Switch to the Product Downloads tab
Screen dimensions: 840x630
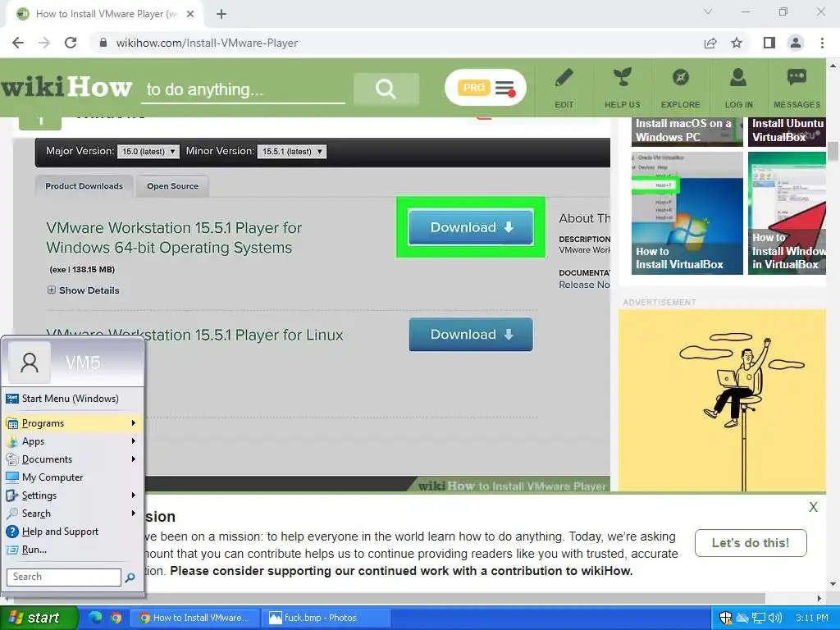(84, 186)
